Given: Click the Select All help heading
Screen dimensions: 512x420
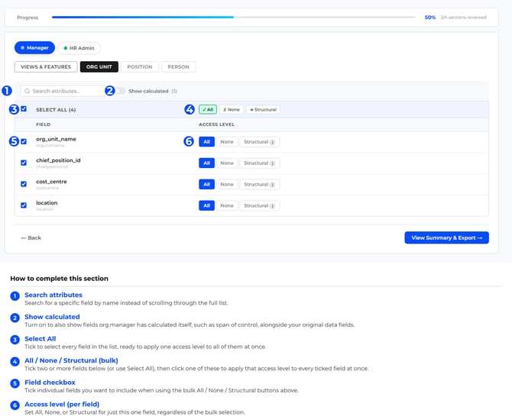Looking at the screenshot, I should pos(41,338).
